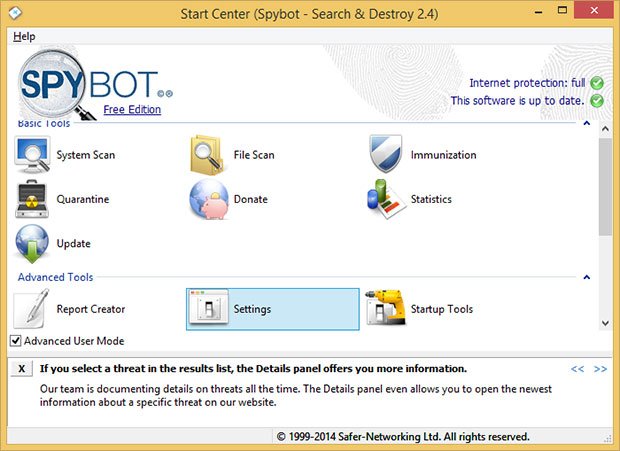Screen dimensions: 620x451
Task: Click the Internet protection green check icon
Action: tap(597, 83)
